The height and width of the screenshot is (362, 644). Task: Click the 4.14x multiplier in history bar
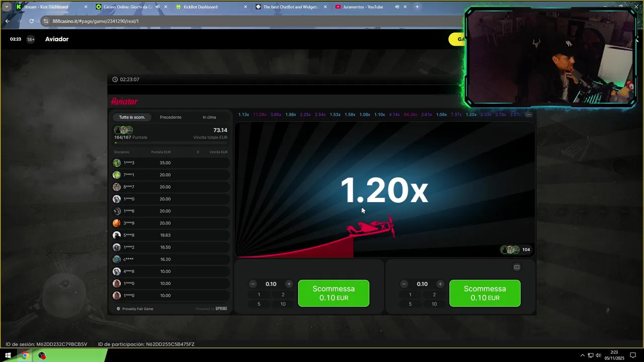394,115
